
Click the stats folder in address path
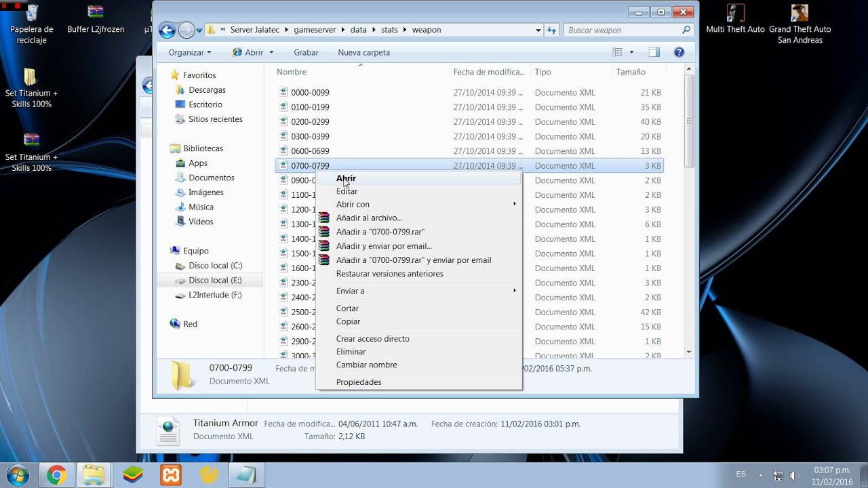point(389,30)
